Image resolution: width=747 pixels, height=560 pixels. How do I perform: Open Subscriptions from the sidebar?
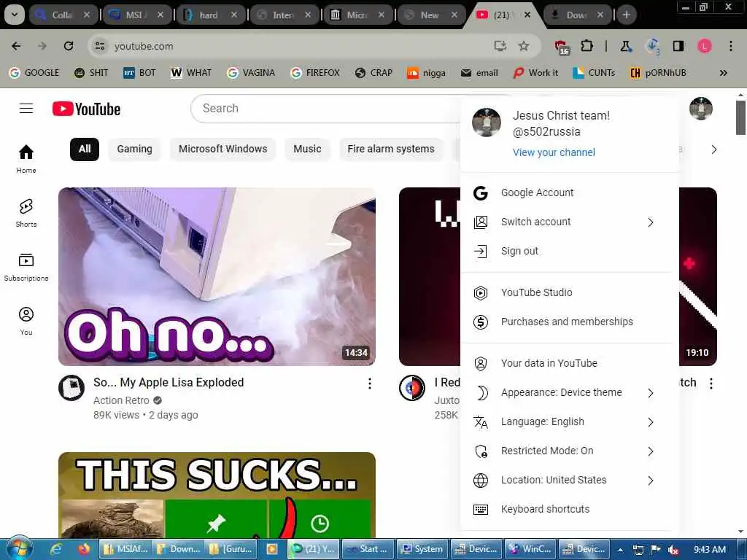coord(26,267)
